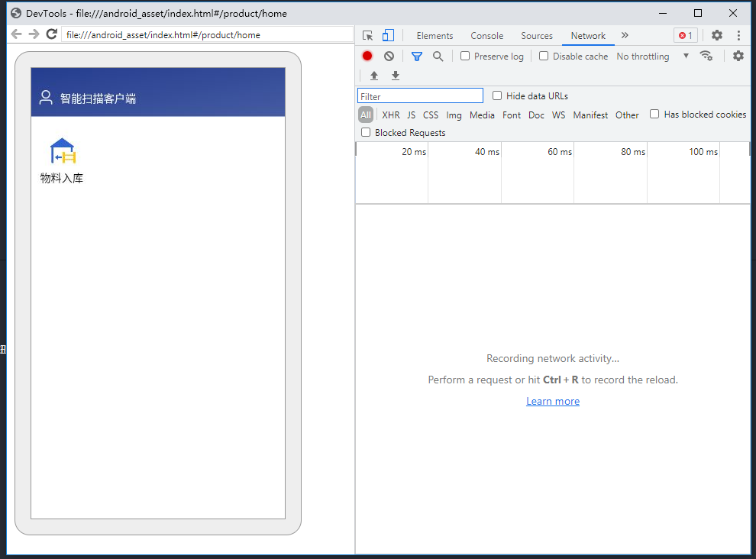Export HAR file with download arrow icon
Image resolution: width=756 pixels, height=559 pixels.
click(395, 75)
